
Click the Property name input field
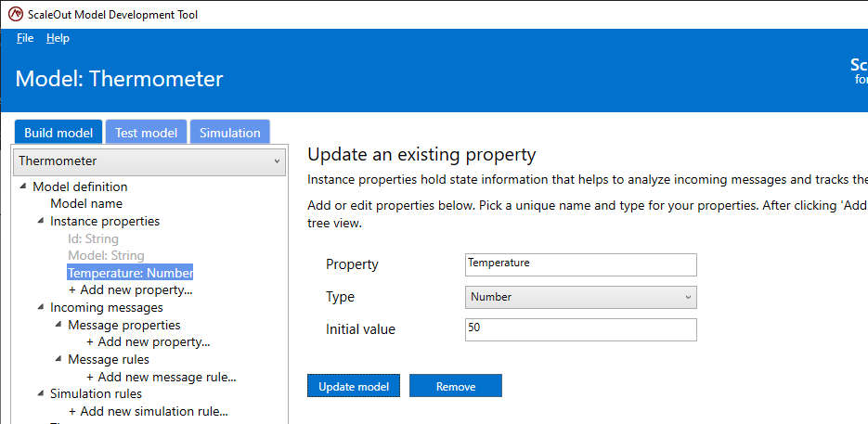[x=581, y=264]
